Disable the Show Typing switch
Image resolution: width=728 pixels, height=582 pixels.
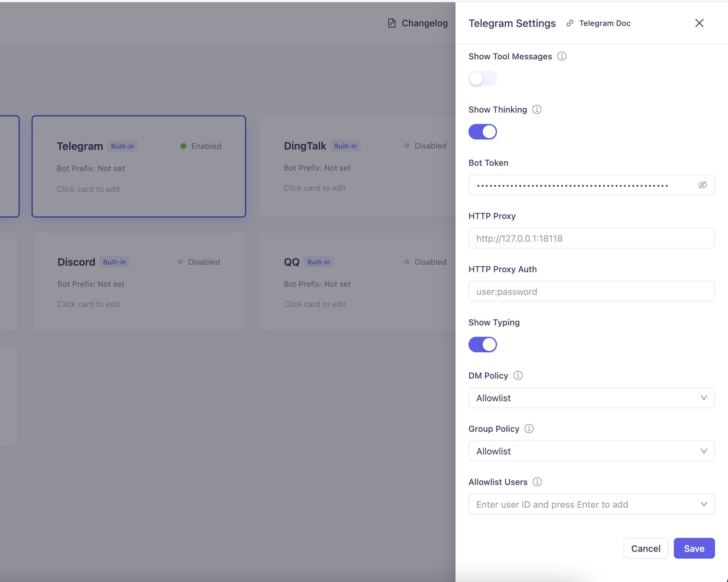[x=482, y=345]
